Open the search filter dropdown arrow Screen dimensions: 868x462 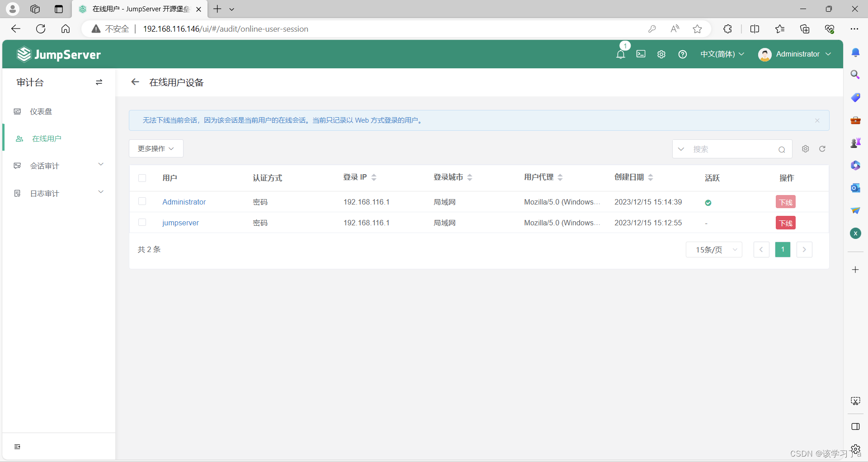tap(681, 149)
